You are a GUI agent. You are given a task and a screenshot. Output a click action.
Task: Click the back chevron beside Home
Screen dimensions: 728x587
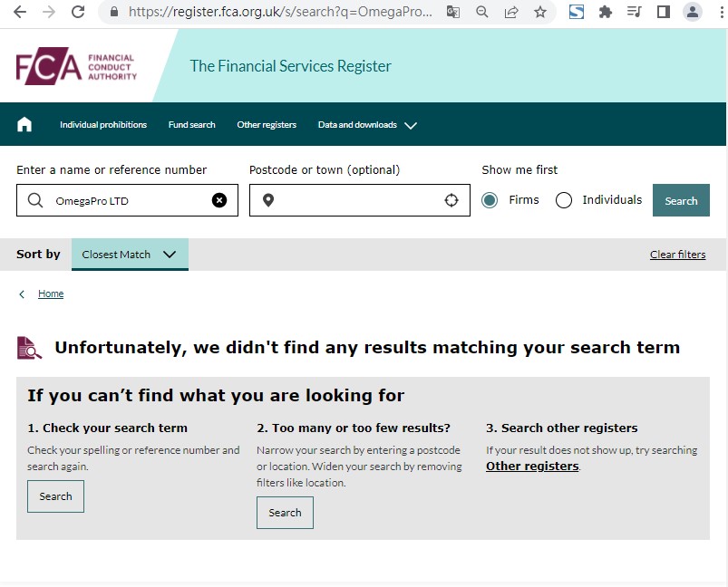point(22,294)
